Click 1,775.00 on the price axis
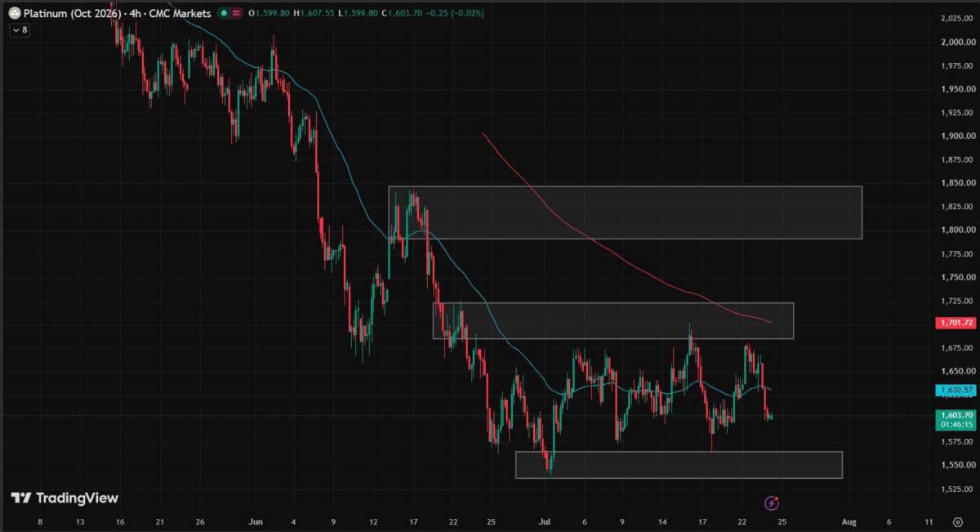The width and height of the screenshot is (980, 532). click(957, 253)
